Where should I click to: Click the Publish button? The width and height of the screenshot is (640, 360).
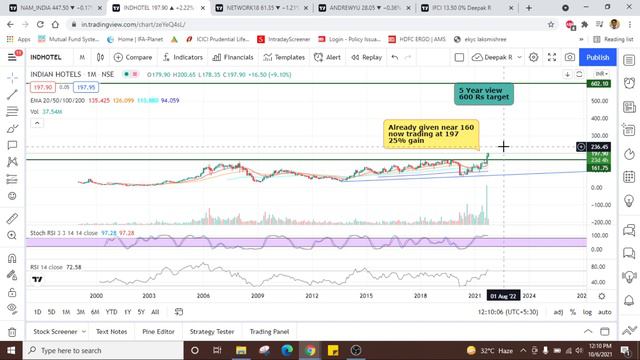click(598, 58)
